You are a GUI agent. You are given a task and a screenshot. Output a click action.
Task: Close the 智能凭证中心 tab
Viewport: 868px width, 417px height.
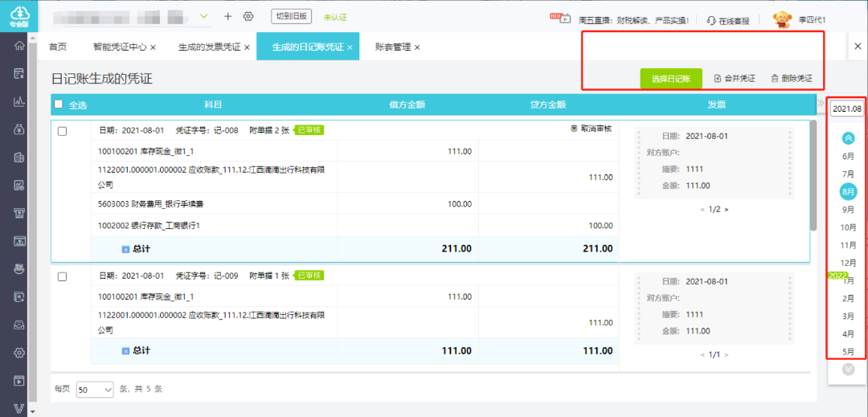153,47
